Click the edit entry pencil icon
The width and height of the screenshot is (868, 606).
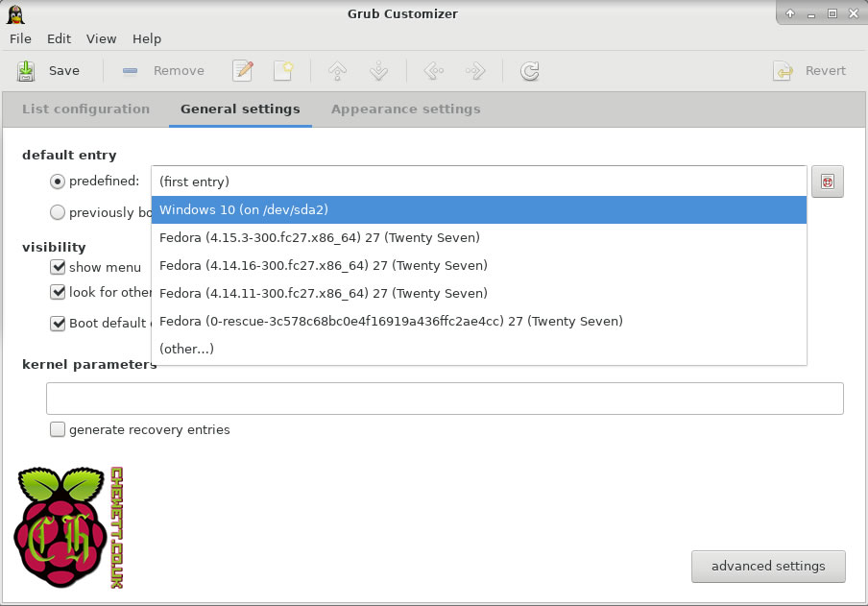(x=243, y=70)
